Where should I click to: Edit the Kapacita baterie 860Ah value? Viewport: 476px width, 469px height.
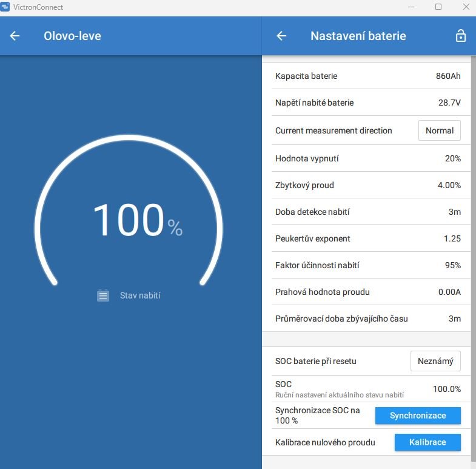[367, 76]
